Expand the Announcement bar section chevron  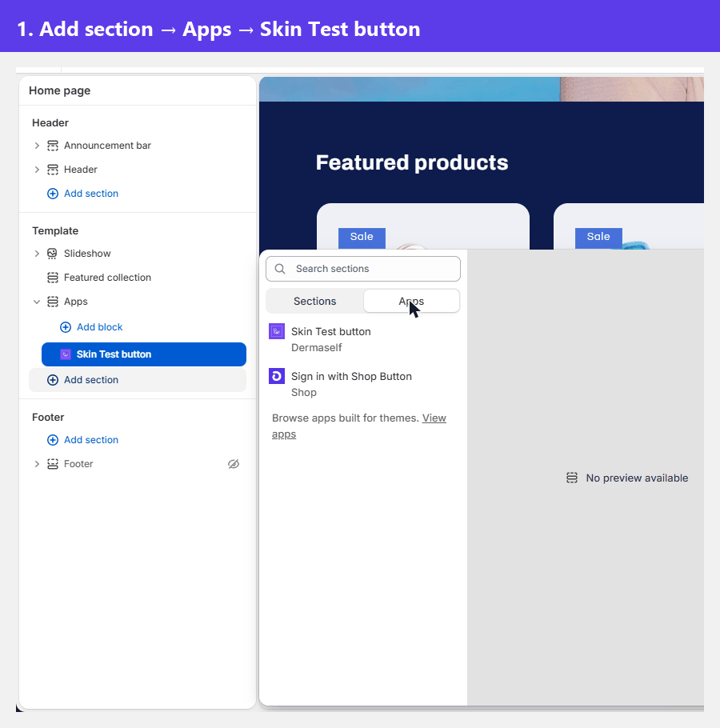pos(37,146)
